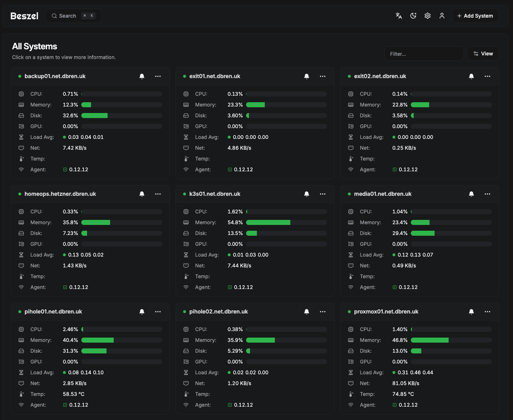The width and height of the screenshot is (513, 420).
Task: Open the proxmox01.net.dbren.uk system link
Action: pos(386,312)
